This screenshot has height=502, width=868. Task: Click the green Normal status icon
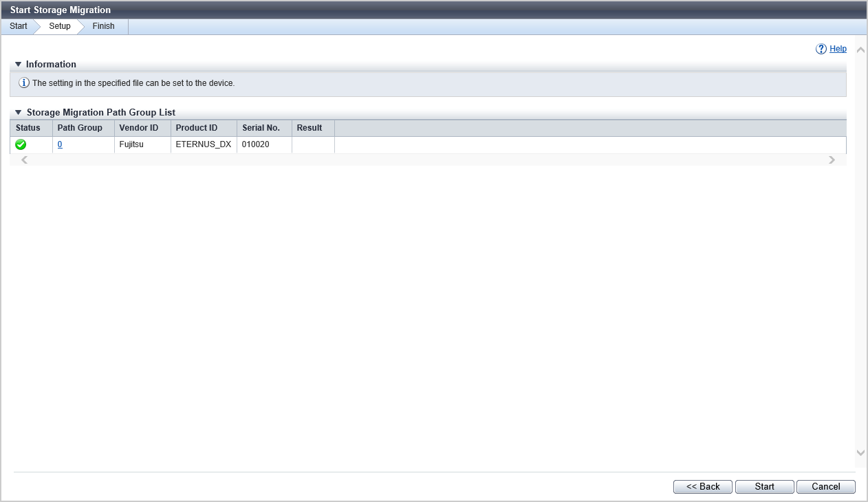(21, 144)
